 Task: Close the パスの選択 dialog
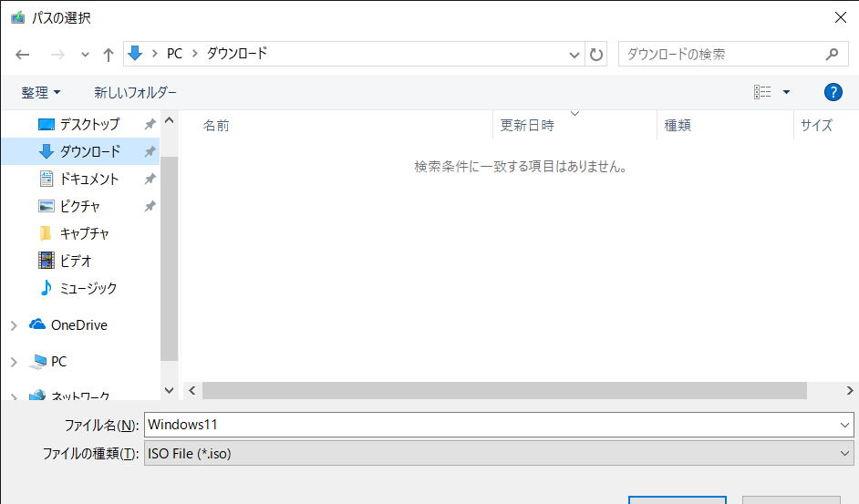pos(841,17)
